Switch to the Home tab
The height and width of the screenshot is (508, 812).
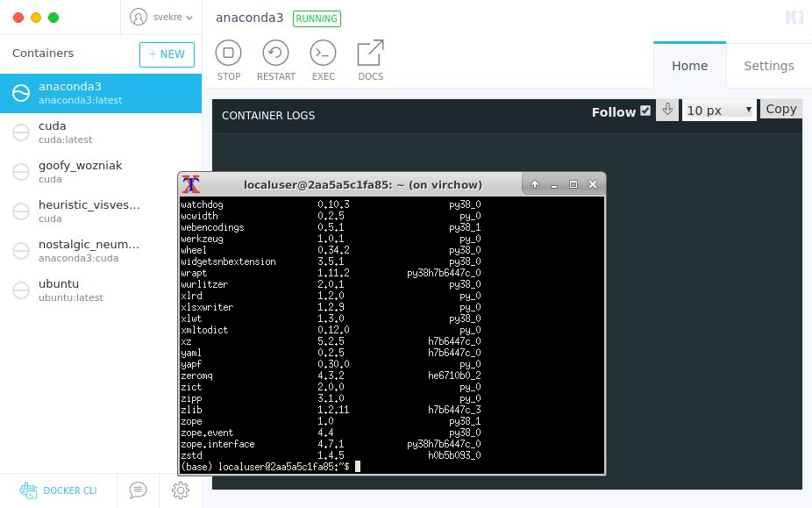pos(690,66)
